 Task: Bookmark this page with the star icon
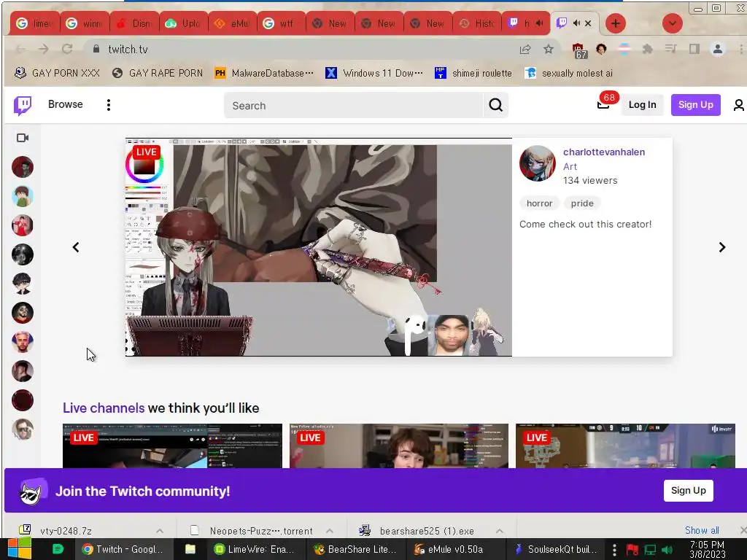tap(549, 49)
